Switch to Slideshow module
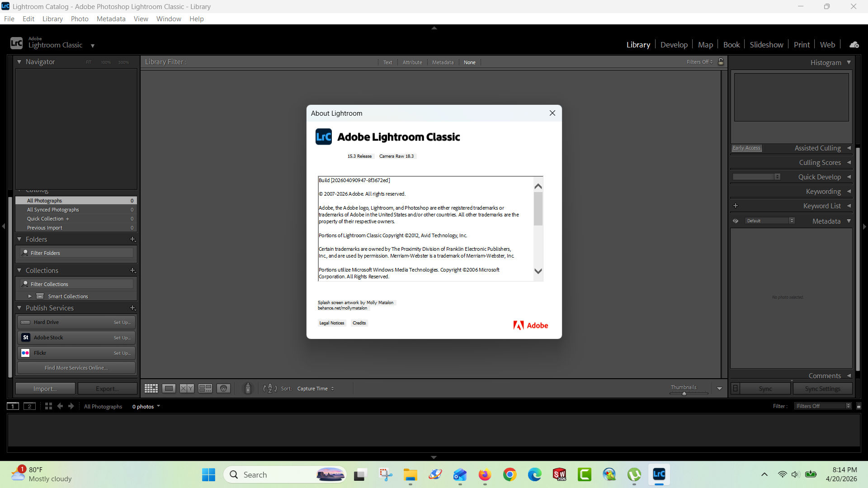 766,45
